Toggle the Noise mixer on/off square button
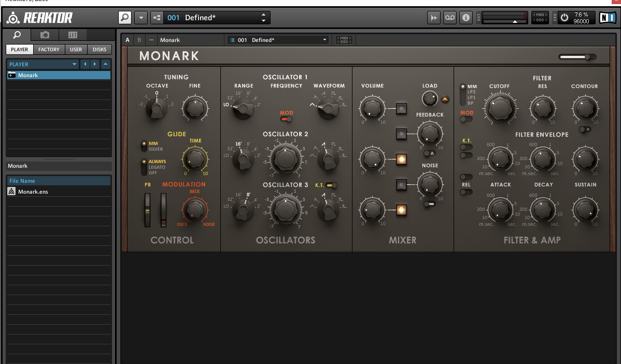 401,184
